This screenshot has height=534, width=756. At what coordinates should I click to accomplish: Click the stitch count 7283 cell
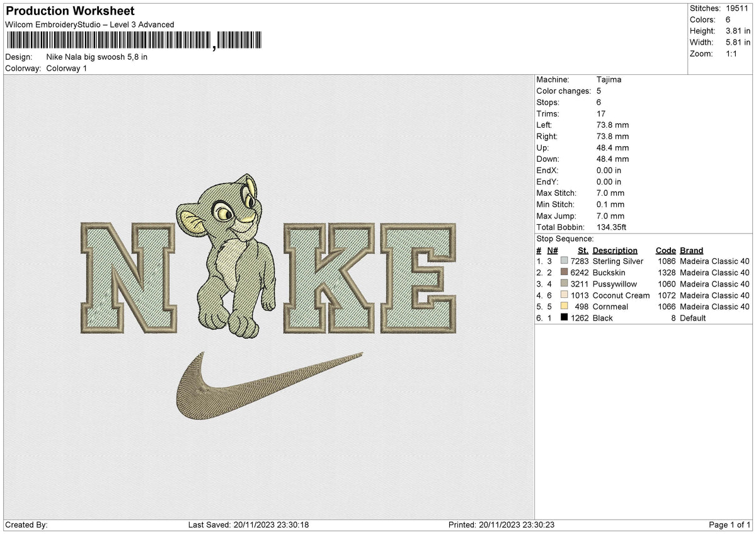pos(580,261)
